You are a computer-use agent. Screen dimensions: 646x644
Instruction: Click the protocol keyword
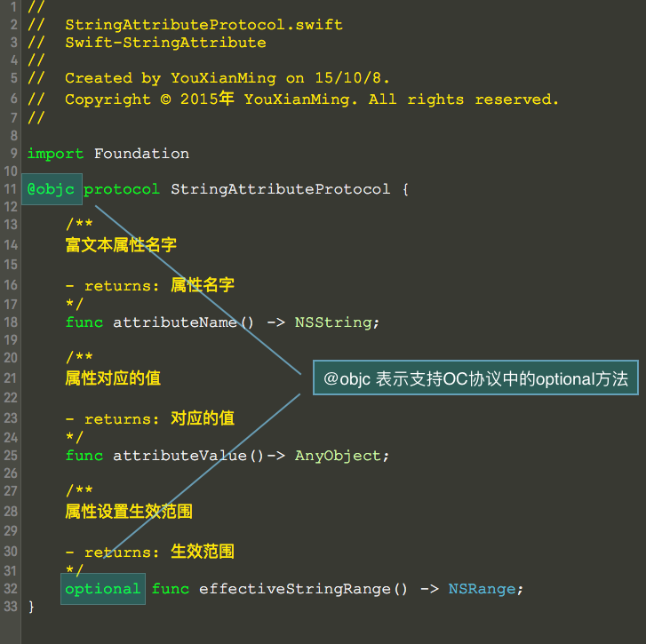(x=122, y=189)
